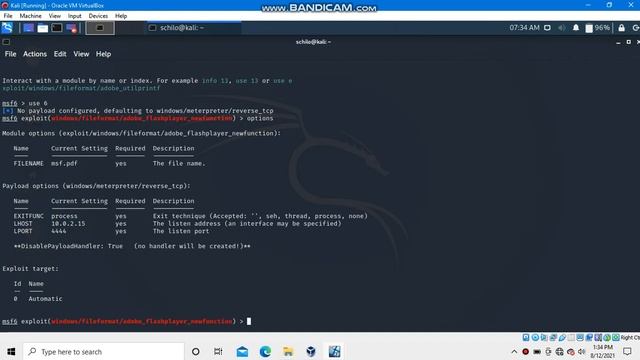Click the 'Automatic' exploit target text

45,299
